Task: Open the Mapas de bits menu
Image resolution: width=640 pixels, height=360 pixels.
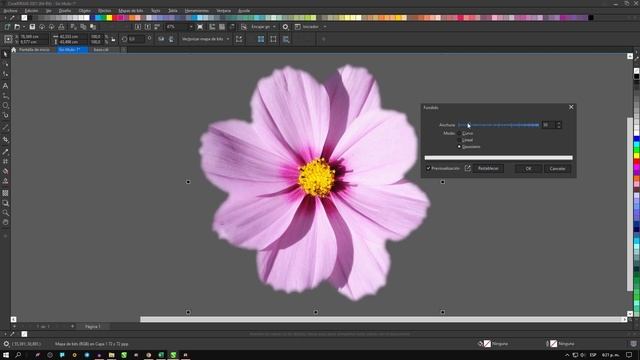Action: pyautogui.click(x=131, y=11)
